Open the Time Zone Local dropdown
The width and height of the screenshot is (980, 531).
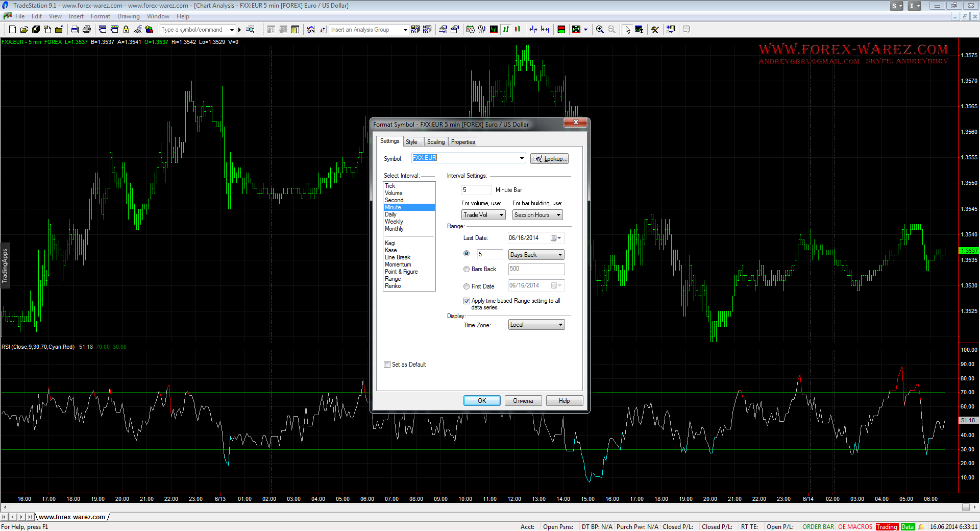(x=536, y=325)
